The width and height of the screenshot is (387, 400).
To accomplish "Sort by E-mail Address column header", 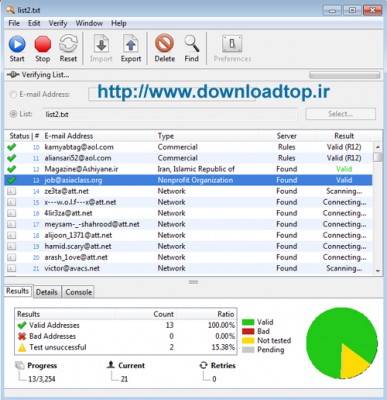I will (x=69, y=136).
